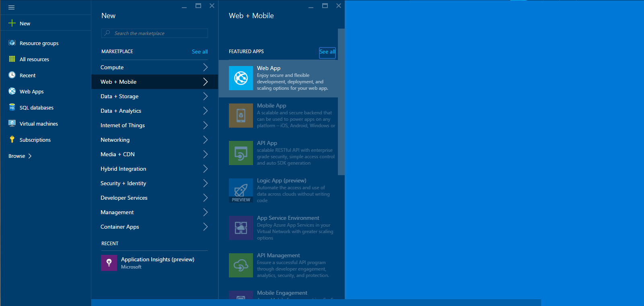Expand the Web + Mobile chevron
644x306 pixels.
pos(205,82)
